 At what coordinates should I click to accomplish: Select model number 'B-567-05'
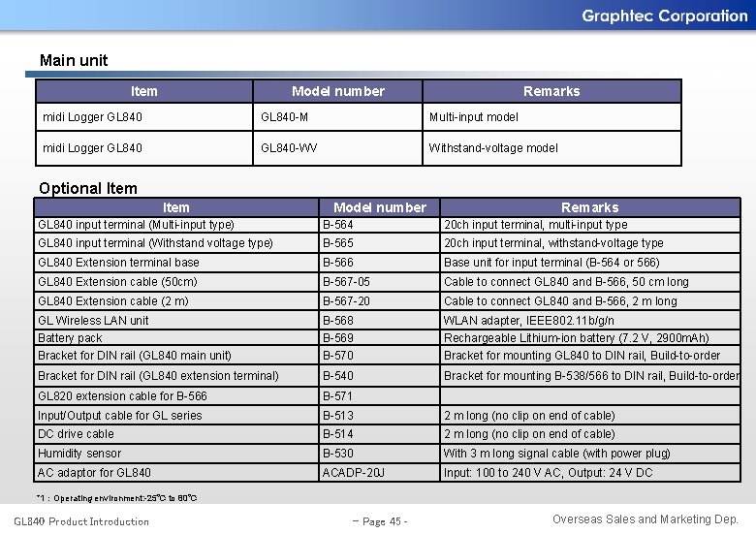pyautogui.click(x=346, y=282)
